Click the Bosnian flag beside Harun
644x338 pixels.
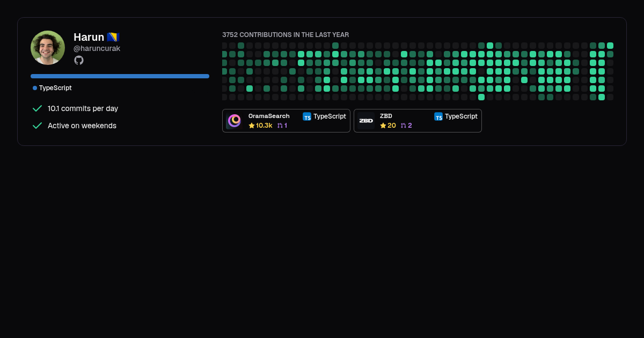pyautogui.click(x=113, y=37)
